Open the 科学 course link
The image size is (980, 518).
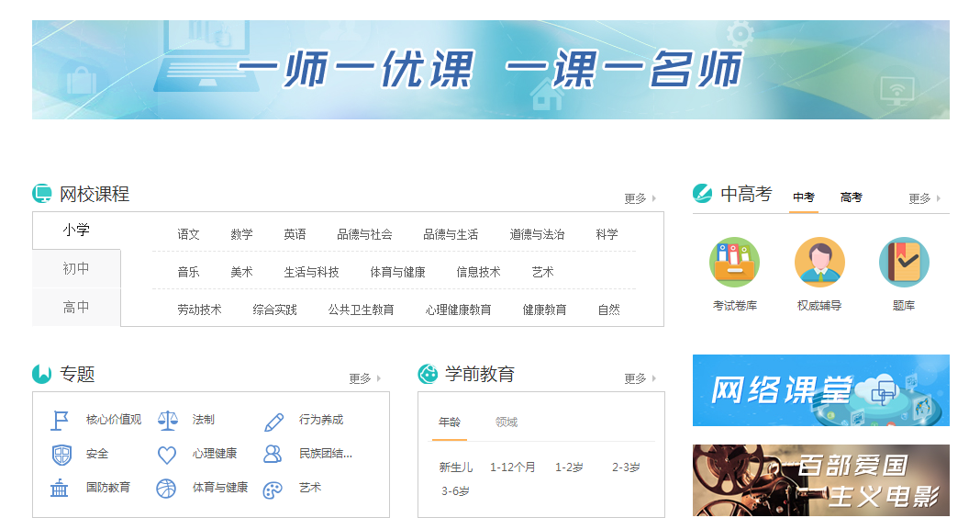click(607, 234)
